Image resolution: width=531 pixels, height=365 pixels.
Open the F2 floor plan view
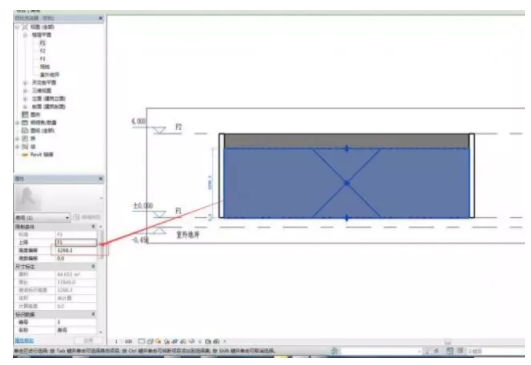click(x=42, y=51)
